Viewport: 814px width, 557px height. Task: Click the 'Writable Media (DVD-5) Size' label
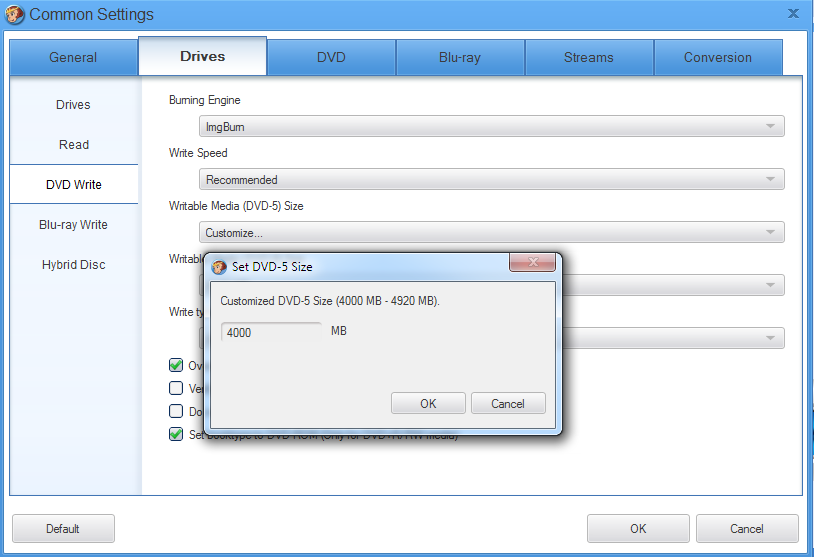pyautogui.click(x=236, y=206)
